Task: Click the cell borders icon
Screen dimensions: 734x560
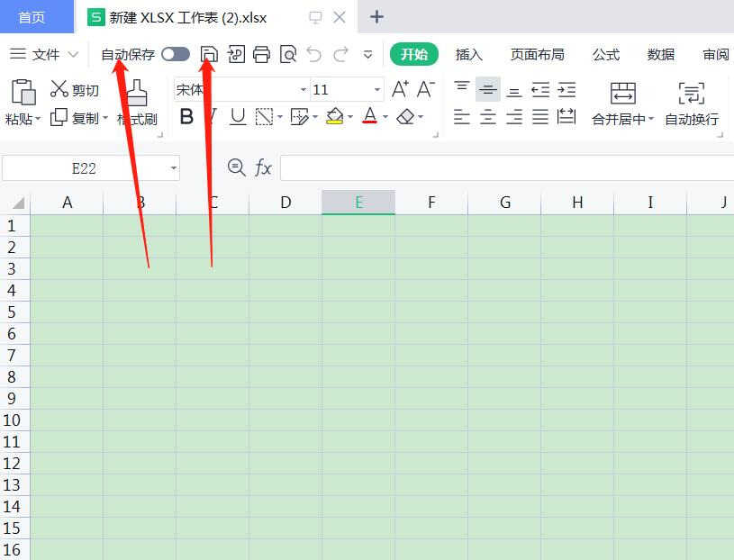Action: (x=264, y=117)
